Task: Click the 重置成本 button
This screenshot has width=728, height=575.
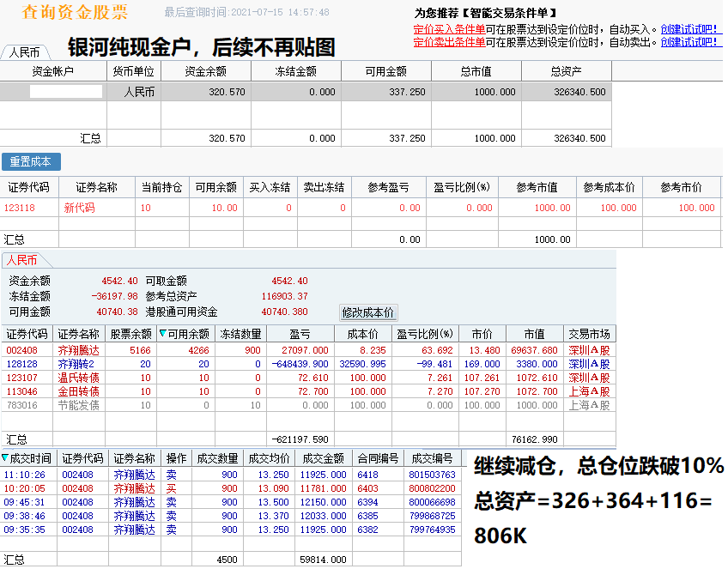Action: coord(31,161)
